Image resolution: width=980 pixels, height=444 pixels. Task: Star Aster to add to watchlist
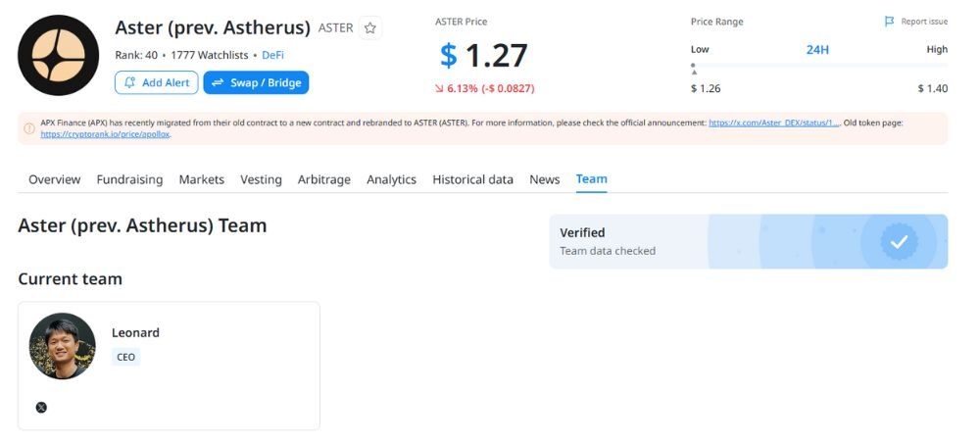(370, 28)
